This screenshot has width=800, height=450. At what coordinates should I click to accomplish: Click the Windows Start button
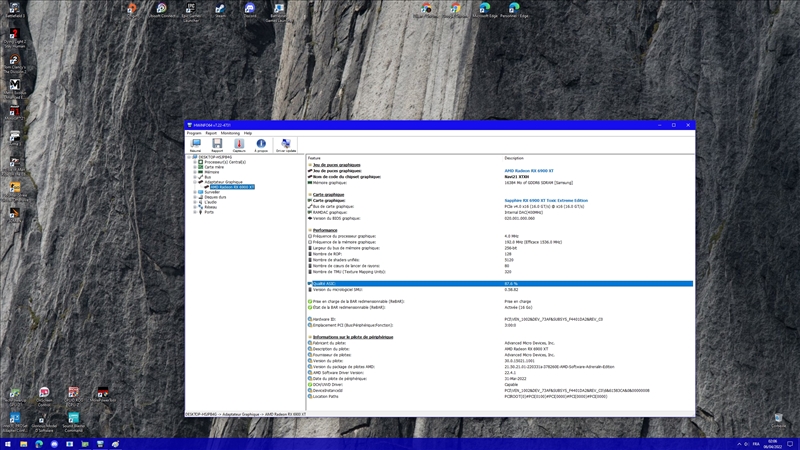(8, 444)
